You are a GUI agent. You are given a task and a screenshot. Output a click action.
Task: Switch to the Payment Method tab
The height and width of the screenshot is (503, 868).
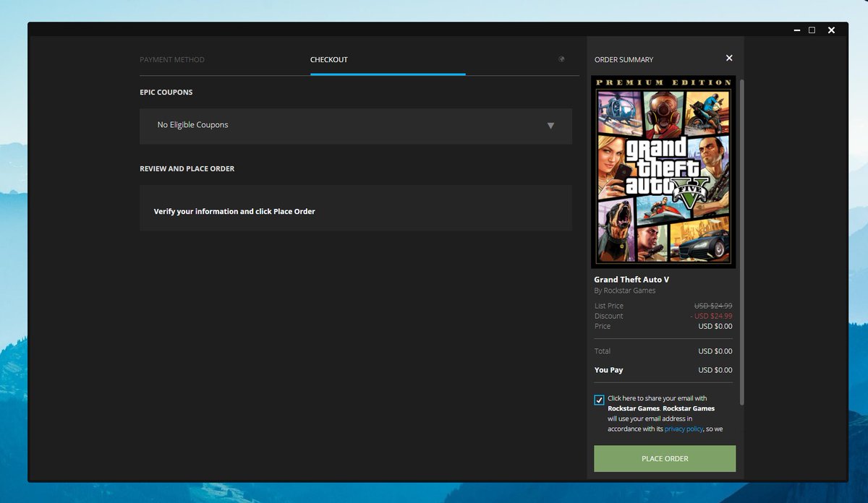172,60
